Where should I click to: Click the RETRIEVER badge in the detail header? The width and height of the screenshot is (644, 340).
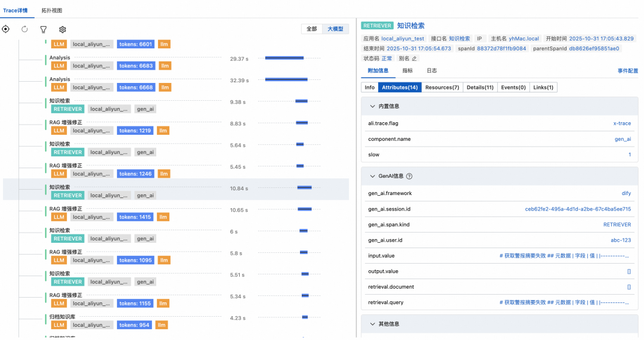click(x=377, y=26)
